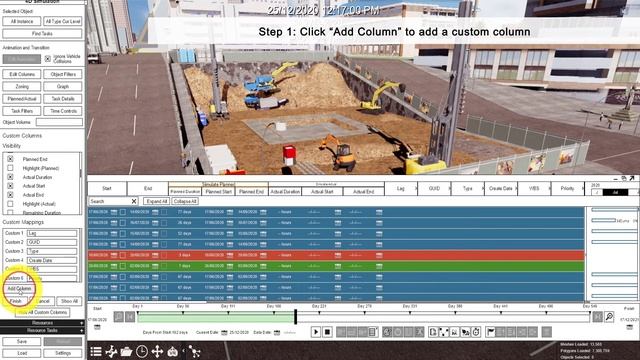Image resolution: width=640 pixels, height=360 pixels.
Task: Click the stopwatch icon in simulation toolbar
Action: 476,332
